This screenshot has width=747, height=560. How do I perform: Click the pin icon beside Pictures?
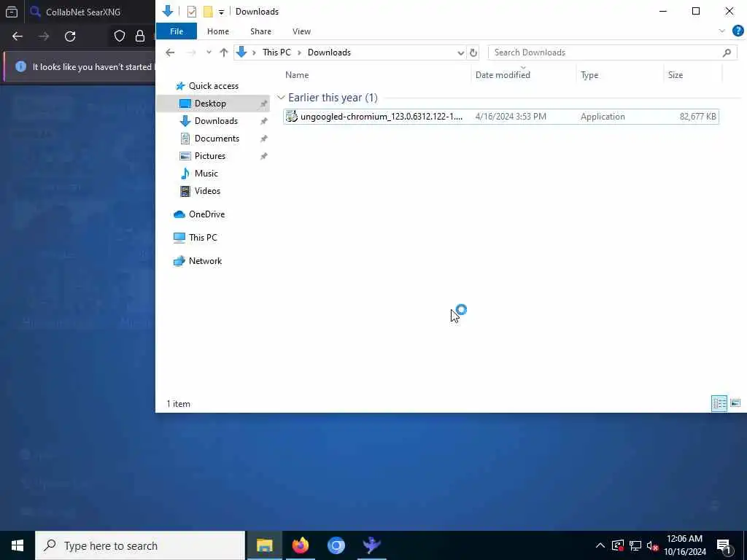[263, 156]
